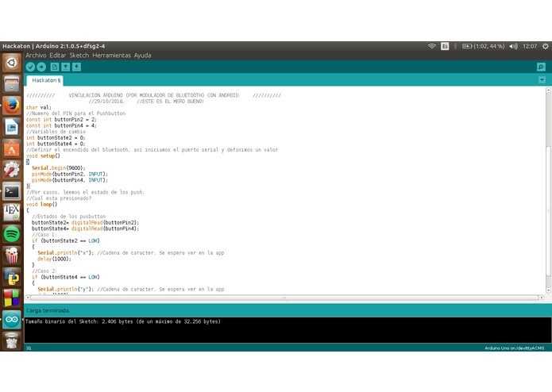Click console text 'Tamaño binario del Sketch'
The height and width of the screenshot is (392, 552).
62,321
